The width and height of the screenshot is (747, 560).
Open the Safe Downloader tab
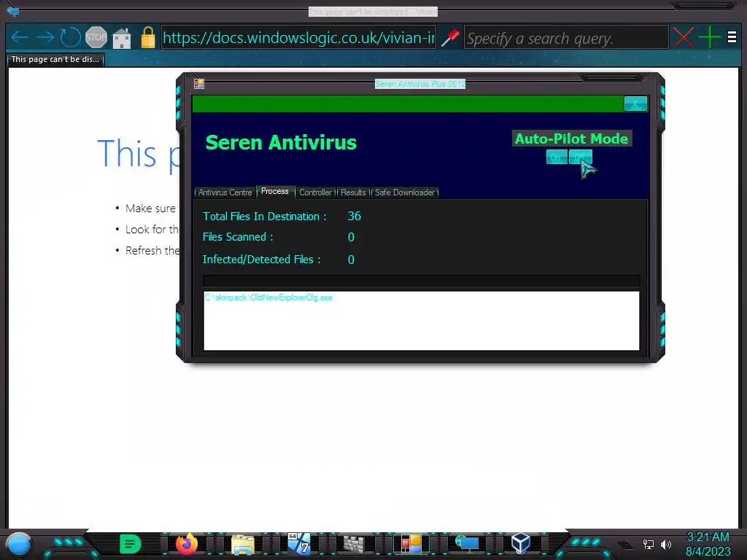pos(404,192)
